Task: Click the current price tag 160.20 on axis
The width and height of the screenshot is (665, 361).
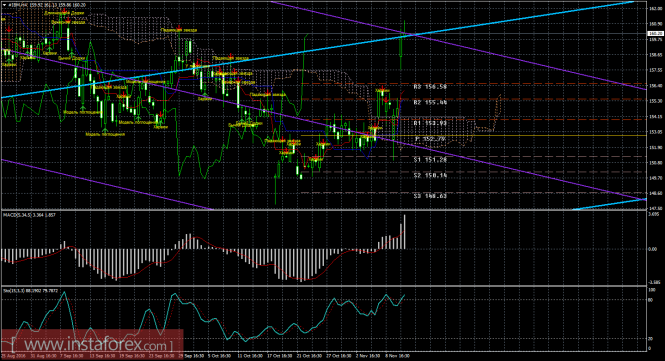Action: tap(656, 33)
